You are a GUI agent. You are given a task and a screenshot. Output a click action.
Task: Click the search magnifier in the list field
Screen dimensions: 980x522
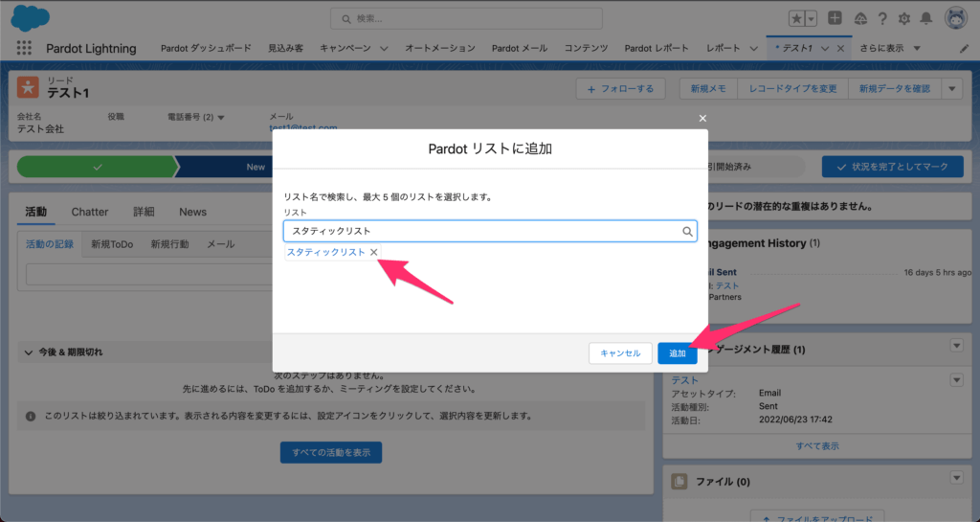[687, 231]
